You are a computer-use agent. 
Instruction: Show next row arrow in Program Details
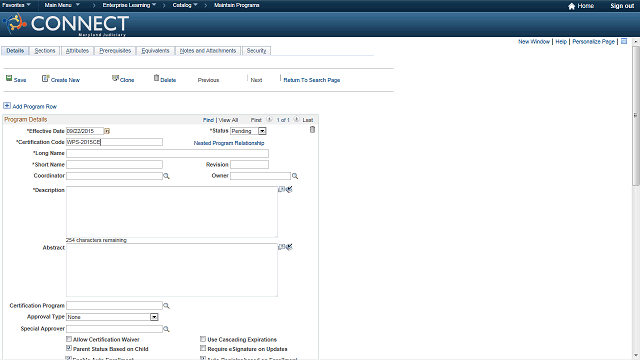coord(296,119)
